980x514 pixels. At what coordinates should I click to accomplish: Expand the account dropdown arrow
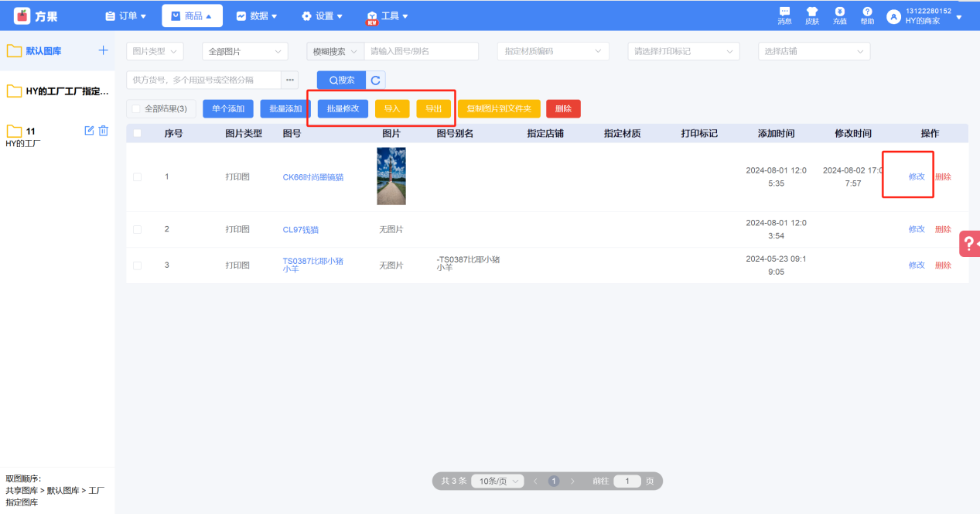coord(959,16)
